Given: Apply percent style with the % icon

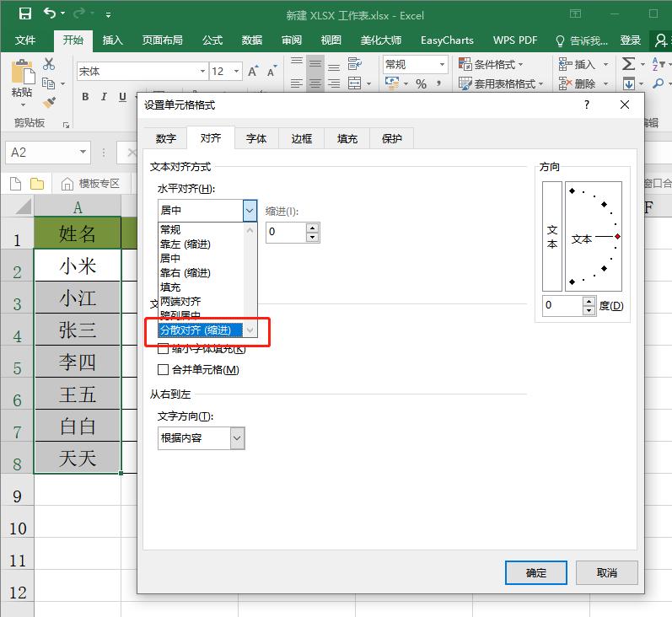Looking at the screenshot, I should click(x=421, y=84).
